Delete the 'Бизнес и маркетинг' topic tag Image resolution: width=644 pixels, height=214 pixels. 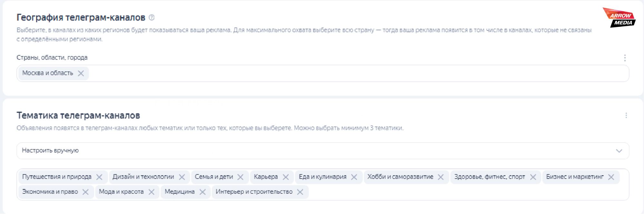coord(611,177)
